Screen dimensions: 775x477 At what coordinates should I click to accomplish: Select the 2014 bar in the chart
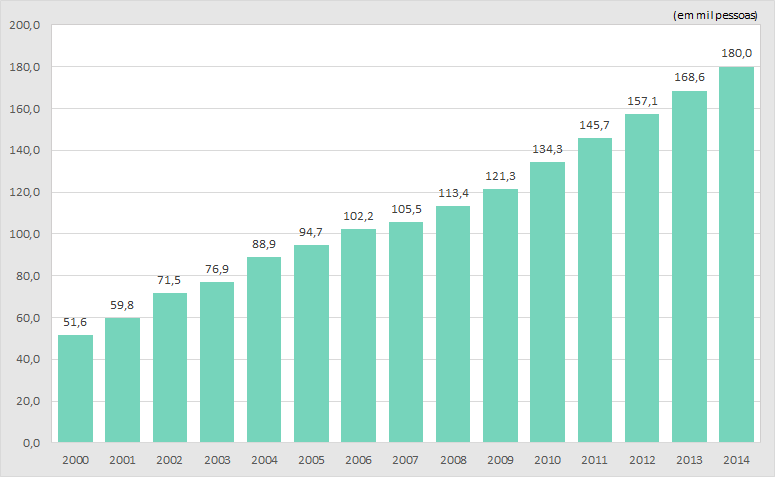tap(736, 255)
